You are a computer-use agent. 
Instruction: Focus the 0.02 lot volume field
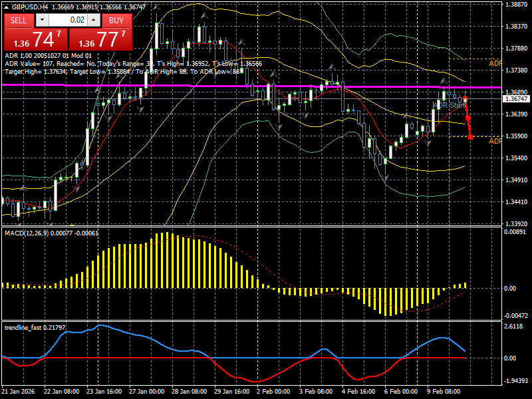click(68, 20)
